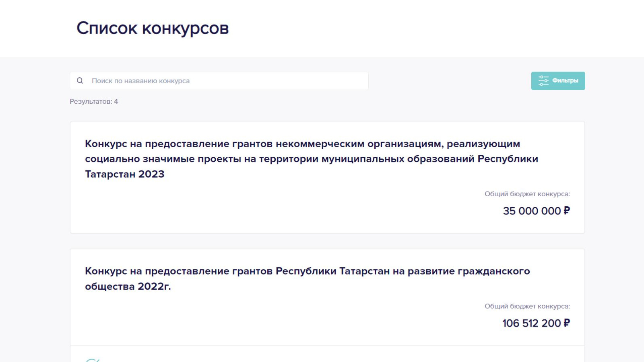Select the 106 512 200 budget amount
Screen dimensions: 644x362
(531, 323)
